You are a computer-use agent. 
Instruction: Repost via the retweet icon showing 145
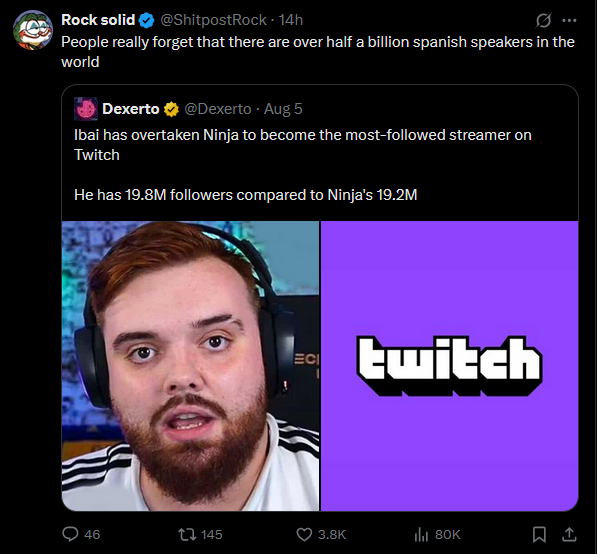pyautogui.click(x=187, y=534)
